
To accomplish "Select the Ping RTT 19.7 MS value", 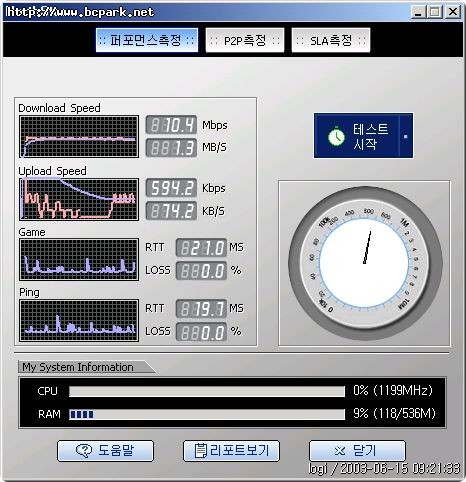I will click(201, 309).
